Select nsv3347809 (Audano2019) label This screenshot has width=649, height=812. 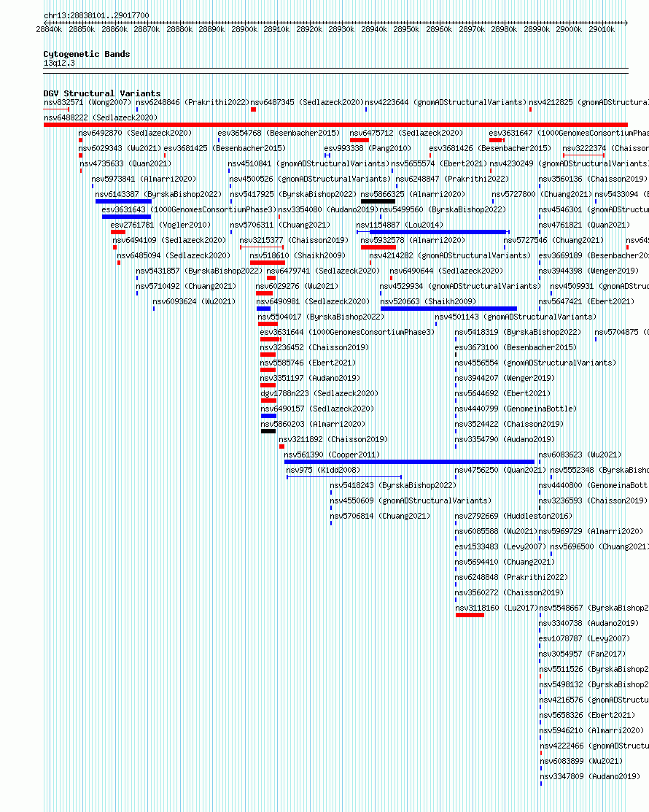(x=590, y=776)
